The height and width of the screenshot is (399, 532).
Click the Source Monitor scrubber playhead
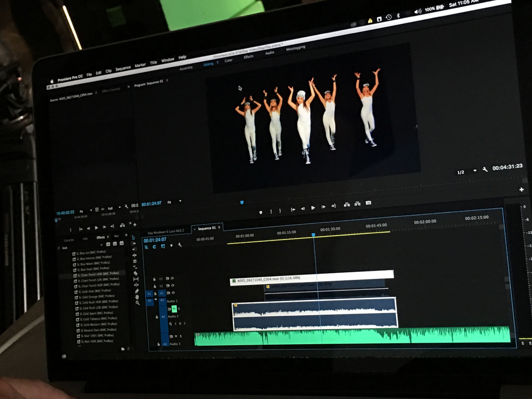click(x=56, y=220)
